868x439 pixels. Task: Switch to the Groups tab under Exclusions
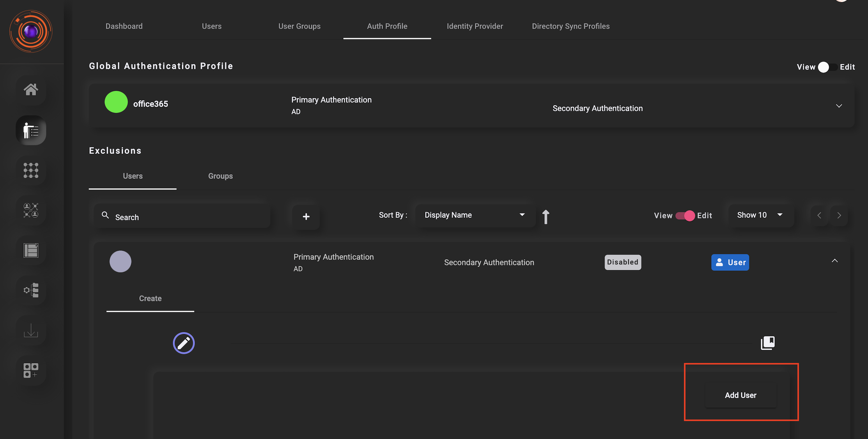click(220, 176)
